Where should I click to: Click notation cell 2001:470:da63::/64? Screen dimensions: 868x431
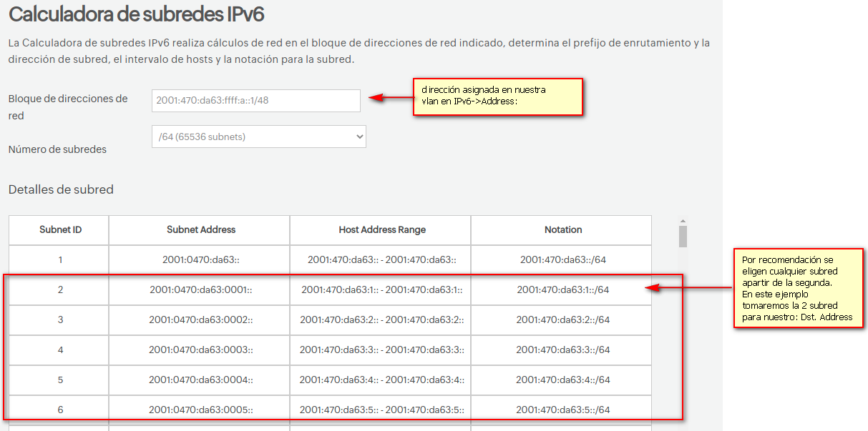(x=562, y=260)
